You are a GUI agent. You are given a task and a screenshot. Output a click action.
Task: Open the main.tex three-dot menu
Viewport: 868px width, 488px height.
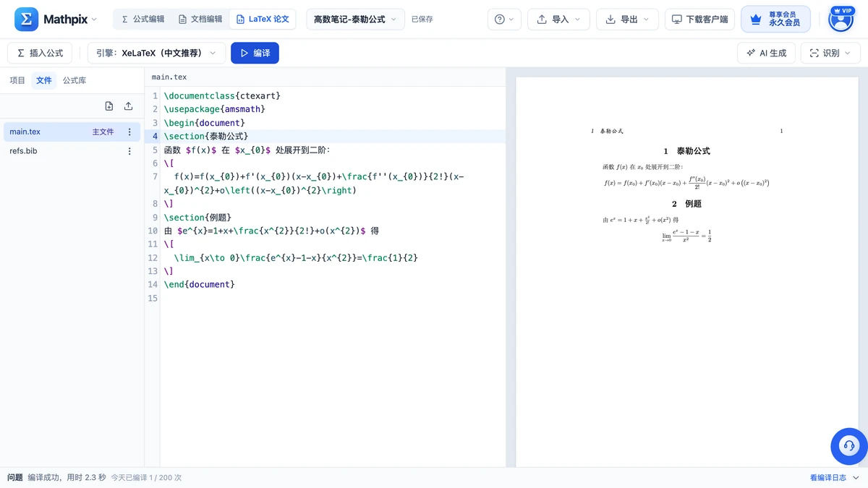click(x=129, y=132)
